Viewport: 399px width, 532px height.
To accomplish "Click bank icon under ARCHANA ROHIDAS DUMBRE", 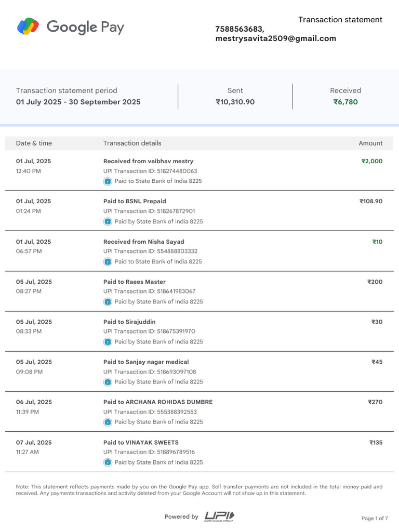I will pos(108,422).
